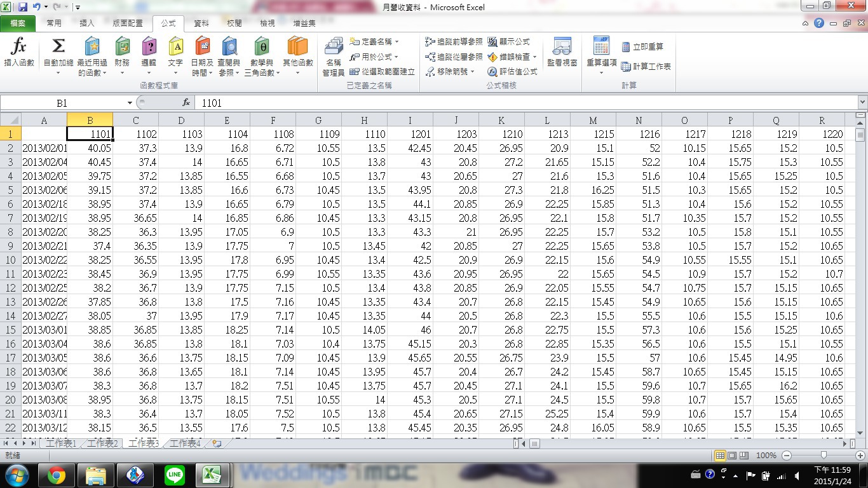The image size is (868, 488).
Task: Click Calculate Now (立即重算) button
Action: [642, 47]
